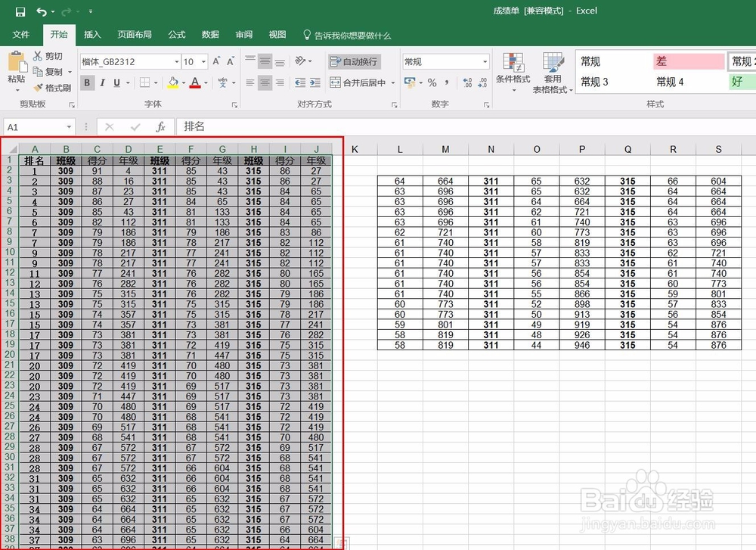Switch to the 插入 (Insert) tab

(x=92, y=35)
